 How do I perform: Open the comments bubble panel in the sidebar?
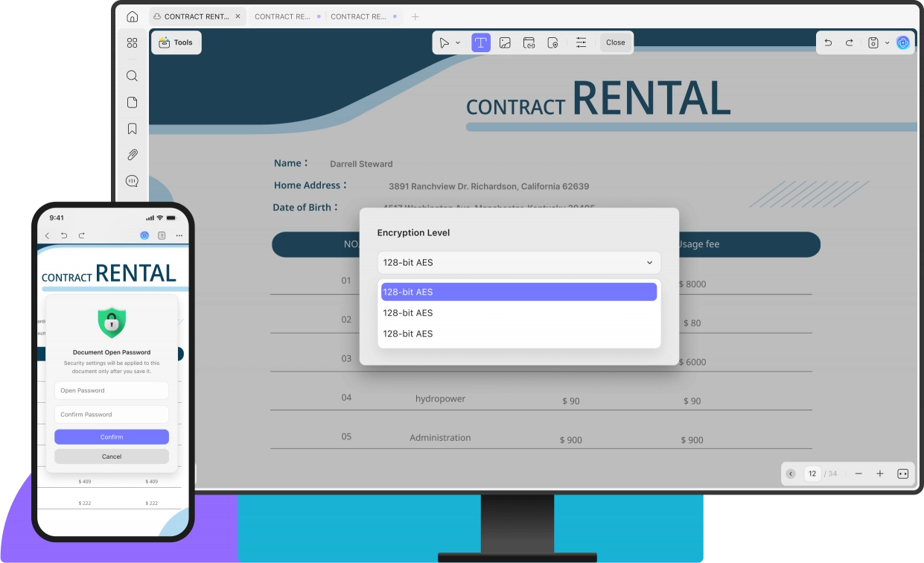132,181
